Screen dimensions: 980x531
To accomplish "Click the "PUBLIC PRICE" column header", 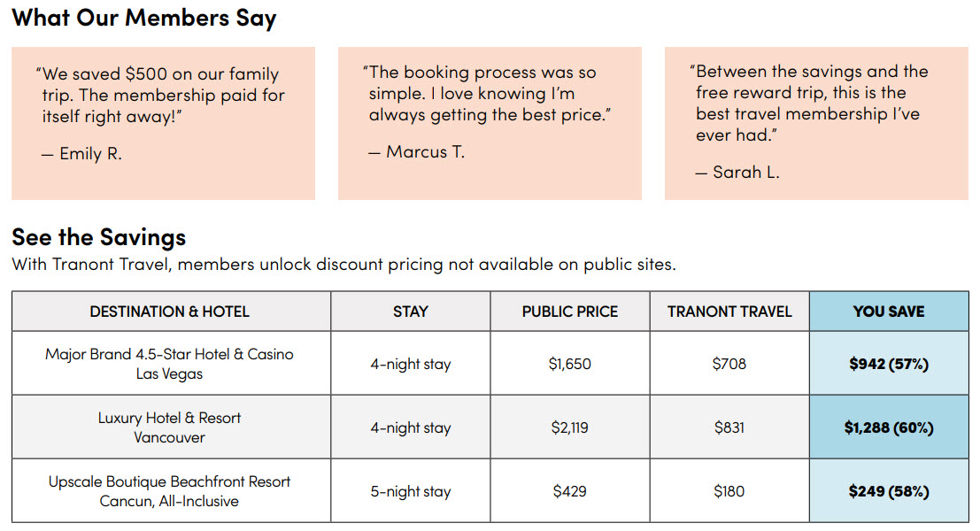I will (569, 312).
